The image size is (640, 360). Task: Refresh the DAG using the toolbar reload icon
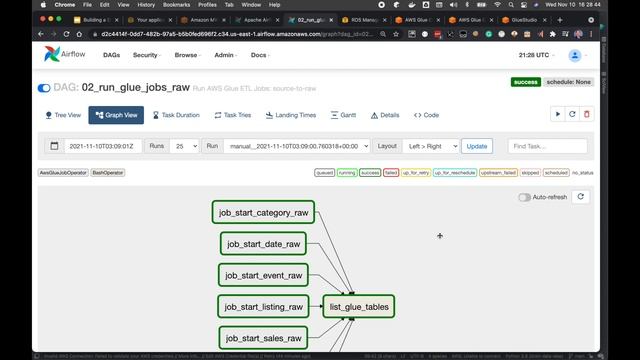pos(572,114)
